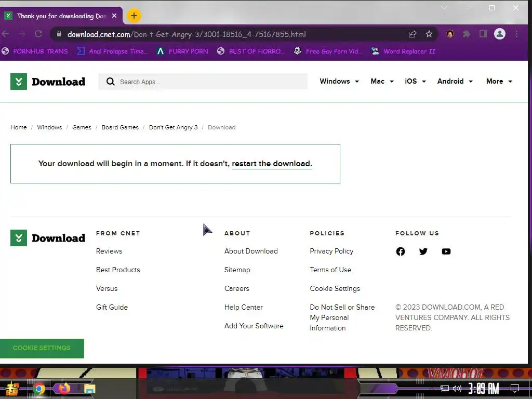Expand the Windows dropdown menu
Image resolution: width=532 pixels, height=399 pixels.
(339, 82)
